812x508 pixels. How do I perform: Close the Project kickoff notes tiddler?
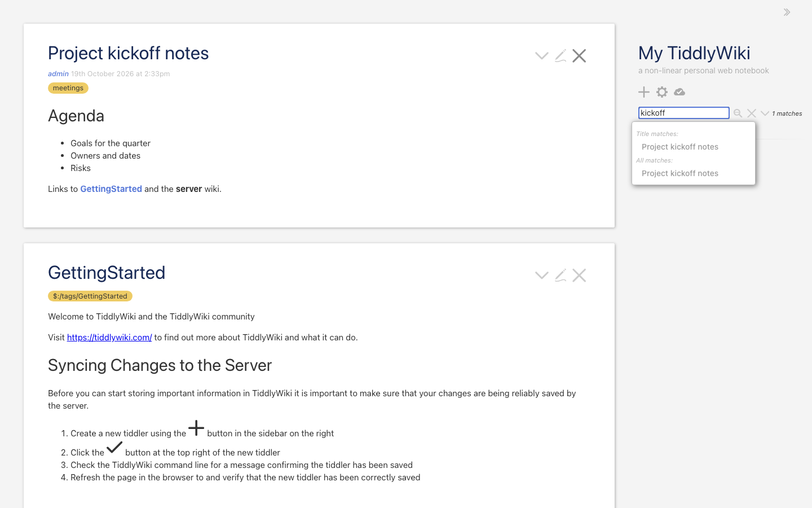(579, 56)
